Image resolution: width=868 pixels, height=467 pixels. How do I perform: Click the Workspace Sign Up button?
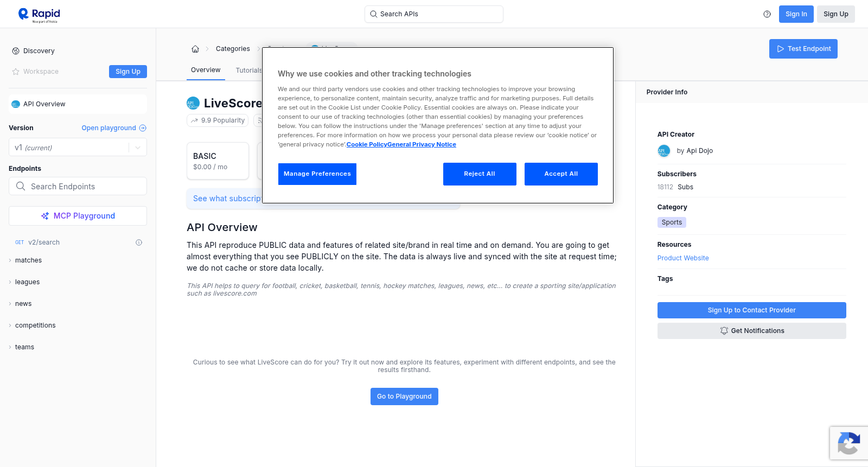point(128,72)
